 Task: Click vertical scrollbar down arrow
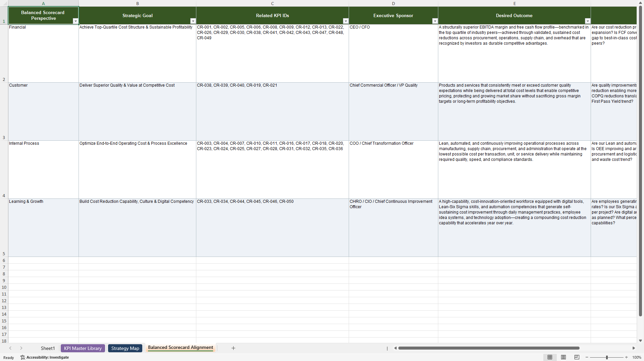[x=640, y=341]
